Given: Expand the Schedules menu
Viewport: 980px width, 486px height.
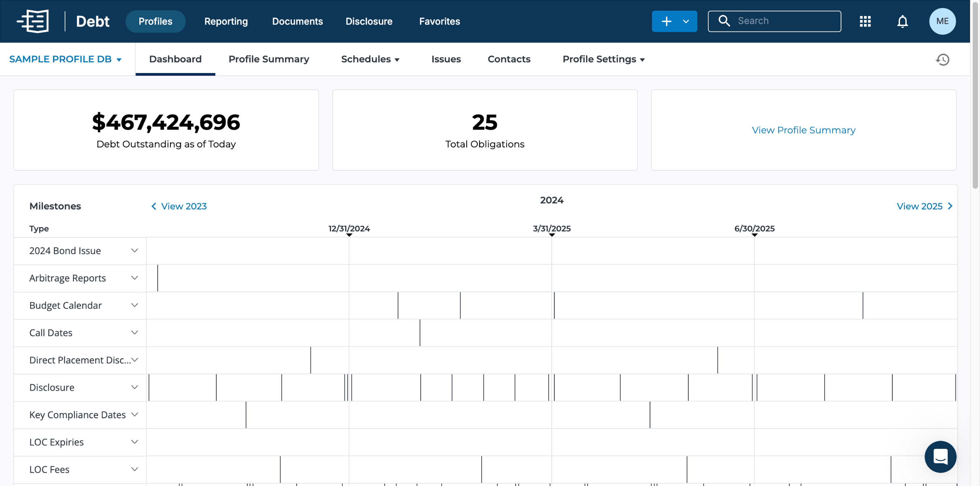Looking at the screenshot, I should tap(370, 59).
